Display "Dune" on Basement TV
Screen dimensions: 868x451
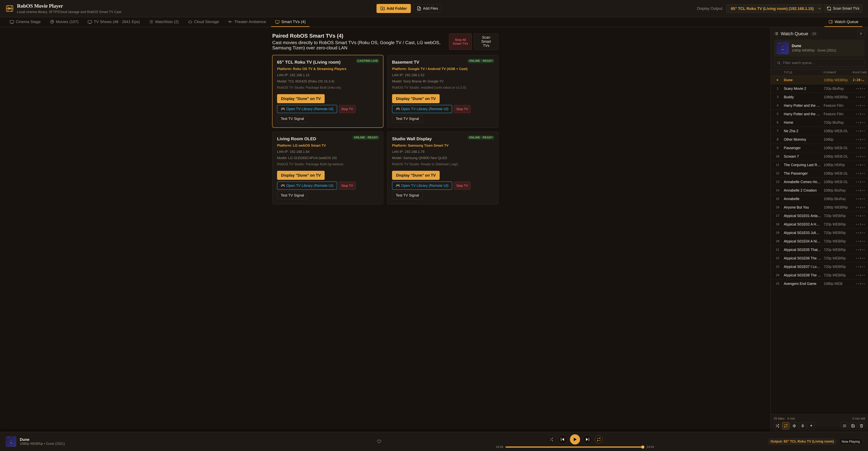416,99
